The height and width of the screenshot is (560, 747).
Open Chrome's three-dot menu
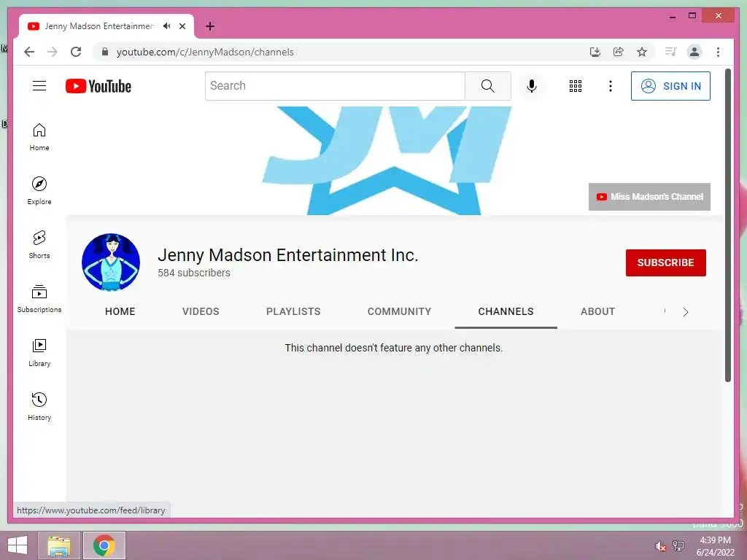tap(718, 52)
